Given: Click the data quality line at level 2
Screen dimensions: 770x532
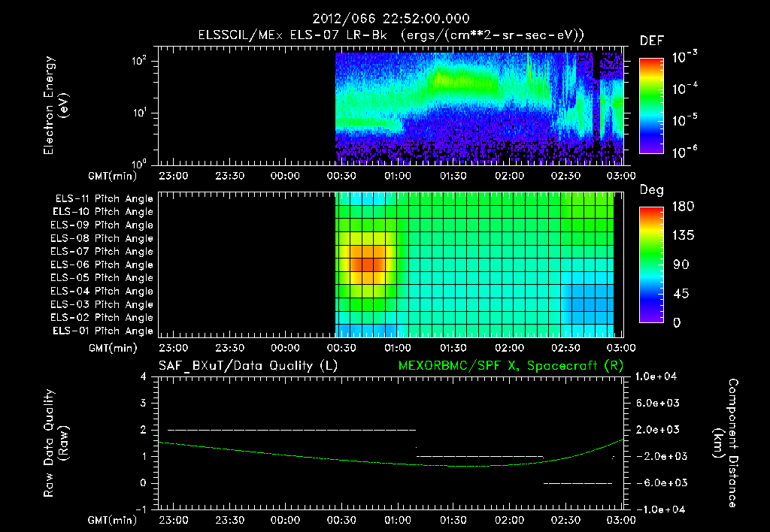Looking at the screenshot, I should point(292,430).
